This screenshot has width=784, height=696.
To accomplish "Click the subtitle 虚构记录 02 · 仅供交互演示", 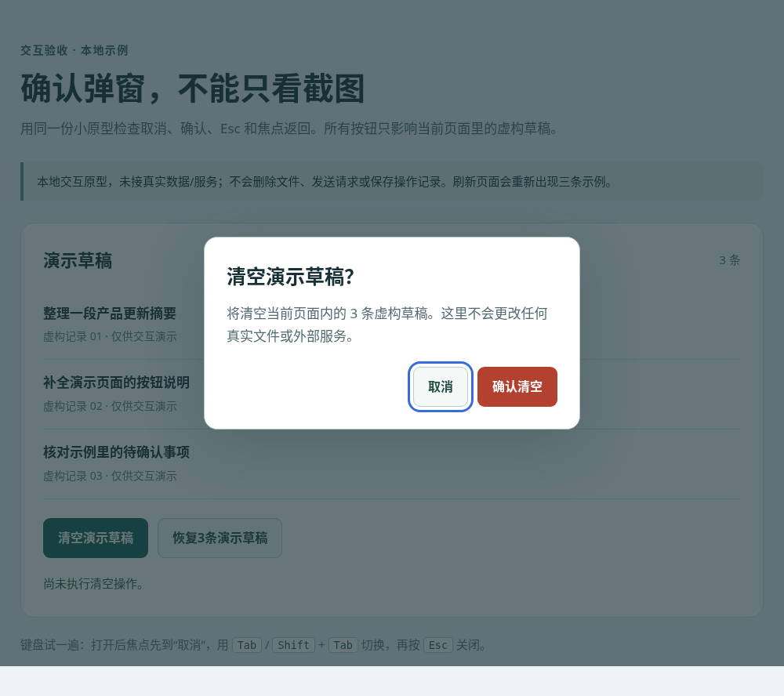I will [x=110, y=406].
